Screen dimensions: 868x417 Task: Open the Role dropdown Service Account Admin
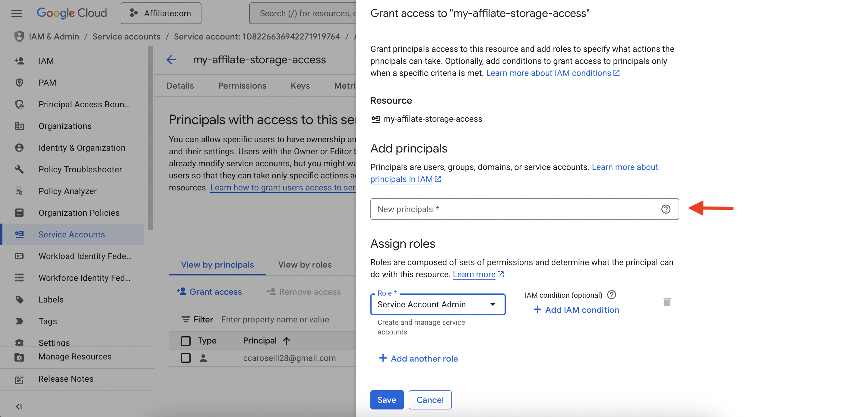point(438,304)
